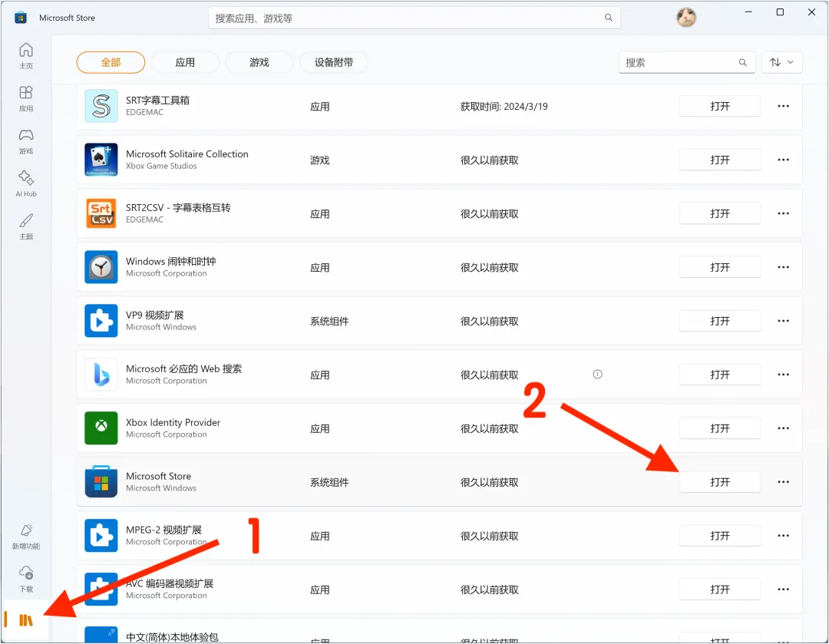Select the 全部 filter tab

click(111, 62)
